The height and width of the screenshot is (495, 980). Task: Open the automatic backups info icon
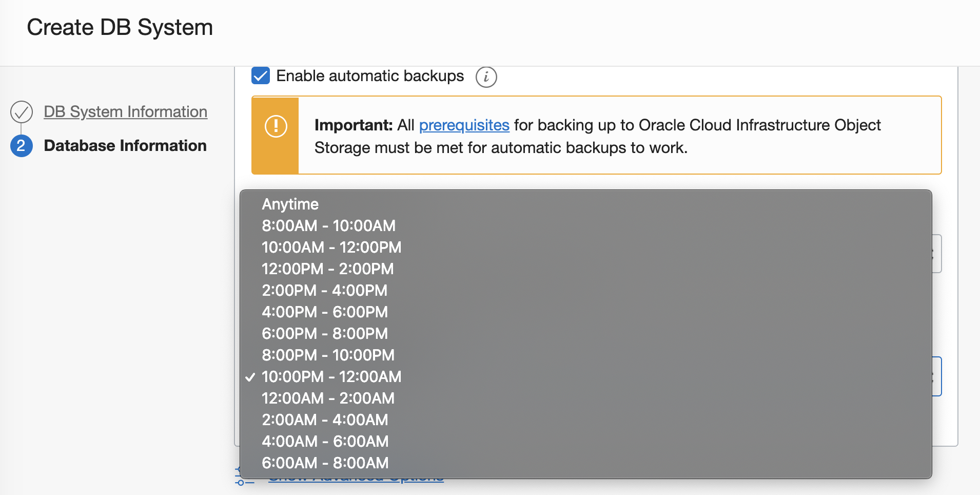(486, 77)
